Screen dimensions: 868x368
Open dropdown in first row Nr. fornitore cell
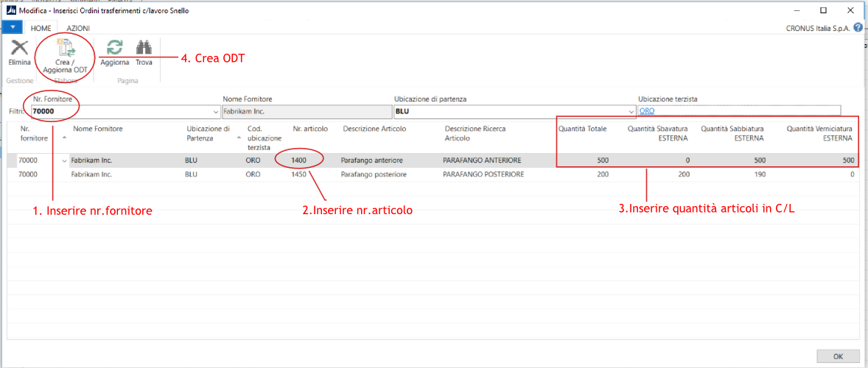[x=63, y=160]
